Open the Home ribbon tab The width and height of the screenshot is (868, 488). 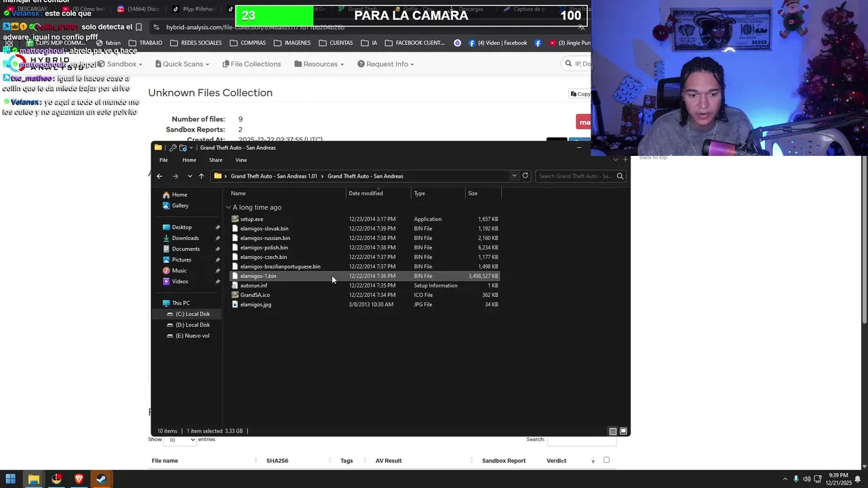click(x=189, y=160)
